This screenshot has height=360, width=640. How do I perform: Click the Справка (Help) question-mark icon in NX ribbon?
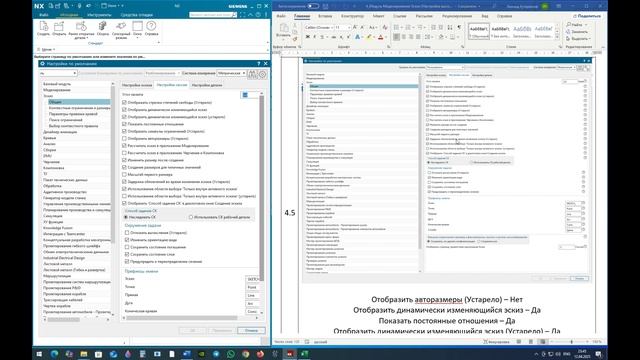(151, 26)
